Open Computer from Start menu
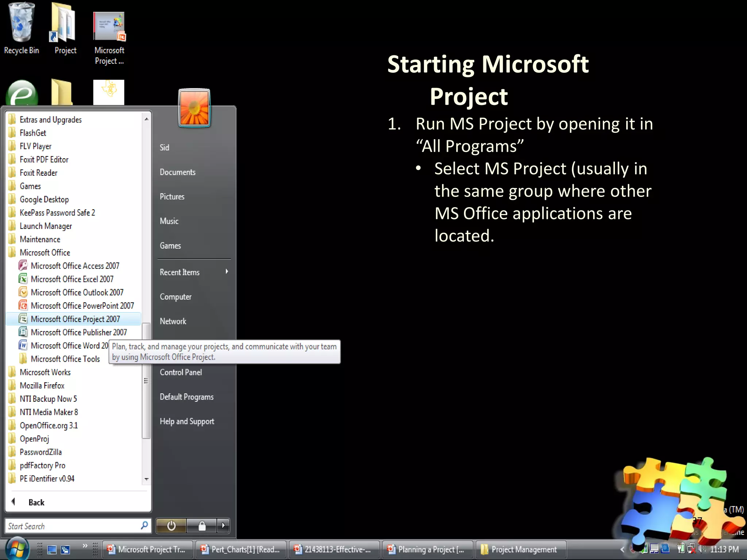 [175, 297]
